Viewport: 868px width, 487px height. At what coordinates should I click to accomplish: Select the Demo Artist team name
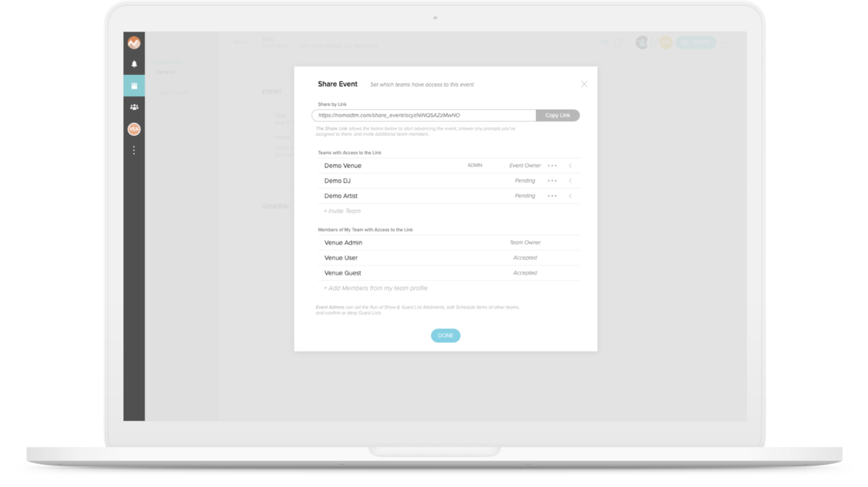pyautogui.click(x=340, y=196)
